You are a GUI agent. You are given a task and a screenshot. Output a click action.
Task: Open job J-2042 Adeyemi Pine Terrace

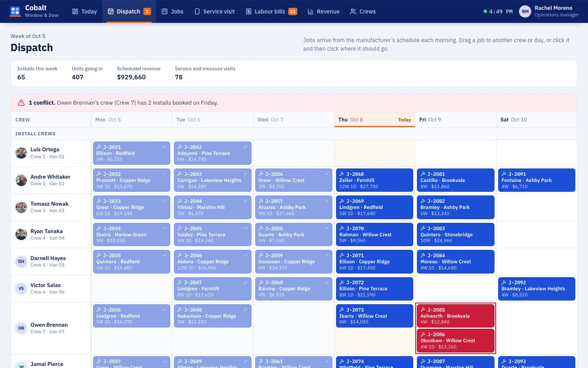coord(212,153)
